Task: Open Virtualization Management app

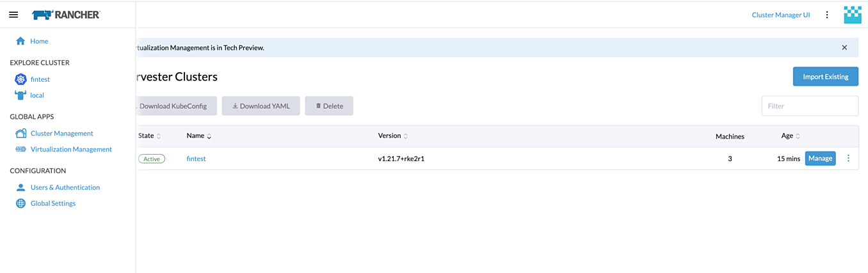Action: click(71, 149)
